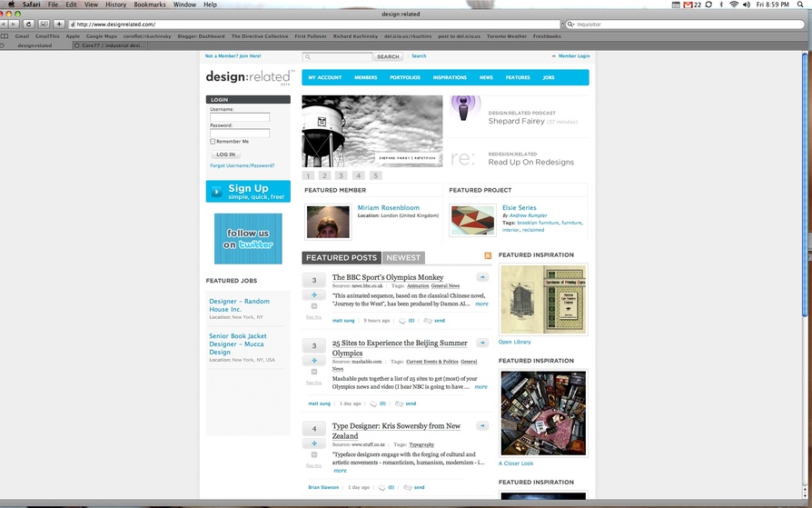The image size is (812, 508).
Task: Switch to the NEWEST posts tab
Action: (403, 257)
